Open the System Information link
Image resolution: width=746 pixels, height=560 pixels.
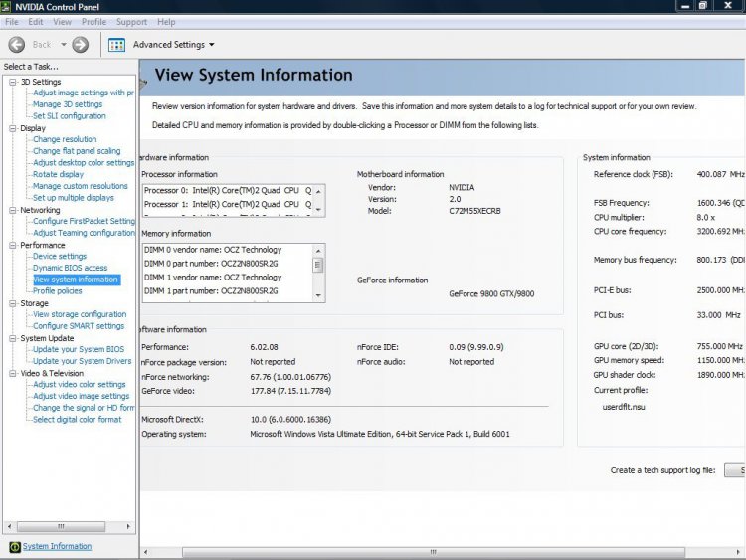click(57, 546)
